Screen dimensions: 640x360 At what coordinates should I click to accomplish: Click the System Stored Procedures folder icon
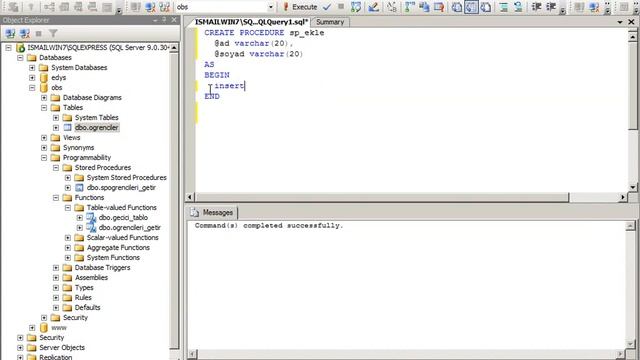coord(79,178)
